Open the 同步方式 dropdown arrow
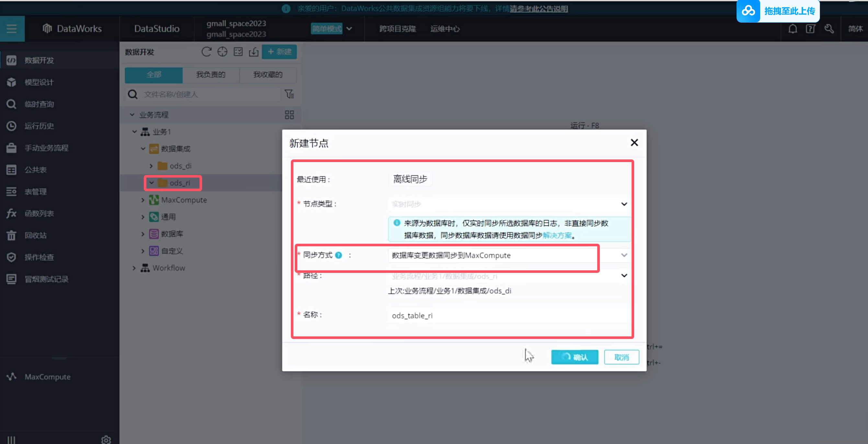Viewport: 868px width, 444px height. [624, 255]
